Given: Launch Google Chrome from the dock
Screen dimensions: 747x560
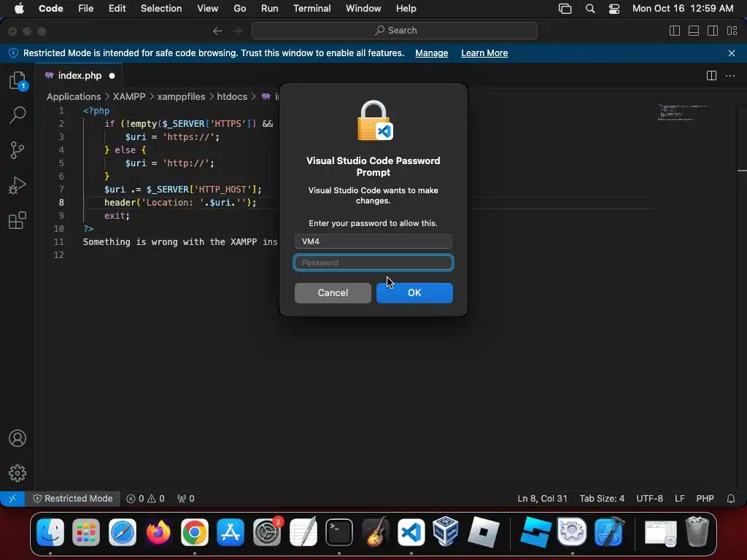Looking at the screenshot, I should 194,532.
